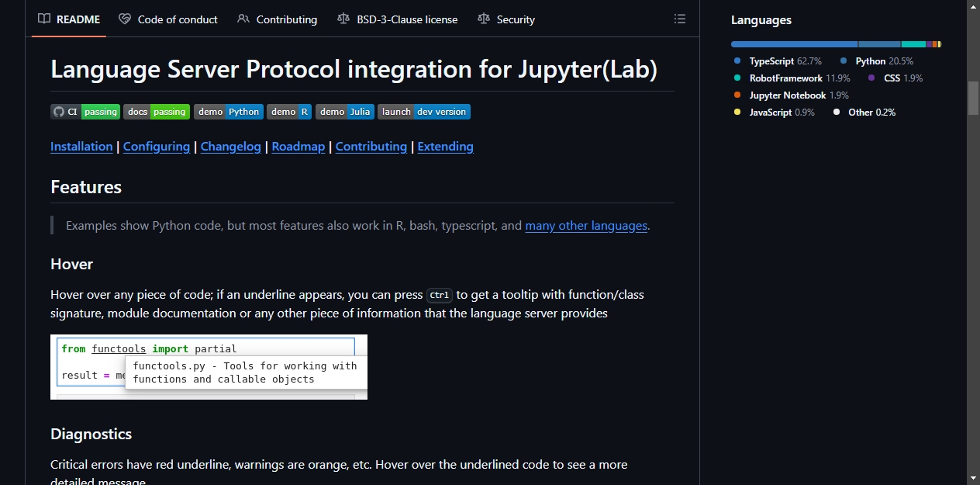Open the Changelog link
This screenshot has width=980, height=485.
tap(231, 147)
